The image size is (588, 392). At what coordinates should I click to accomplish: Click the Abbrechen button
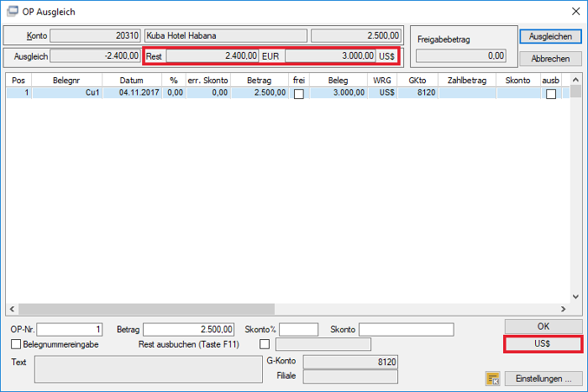pyautogui.click(x=550, y=59)
